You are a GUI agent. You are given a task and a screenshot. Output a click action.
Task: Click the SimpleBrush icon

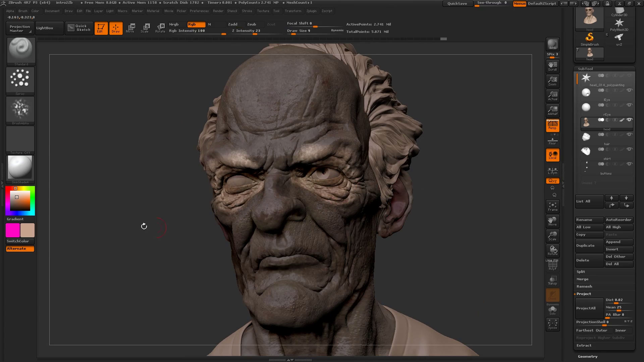(589, 38)
